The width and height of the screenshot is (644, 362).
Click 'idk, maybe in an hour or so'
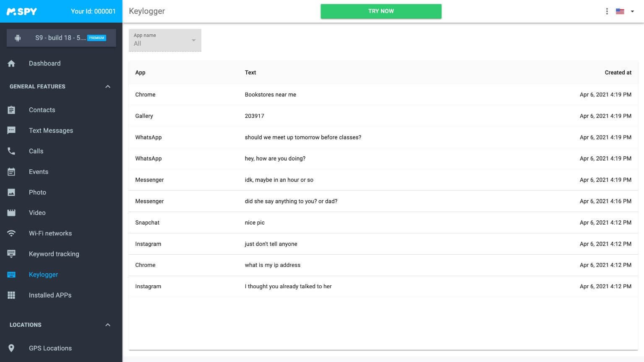(x=279, y=180)
